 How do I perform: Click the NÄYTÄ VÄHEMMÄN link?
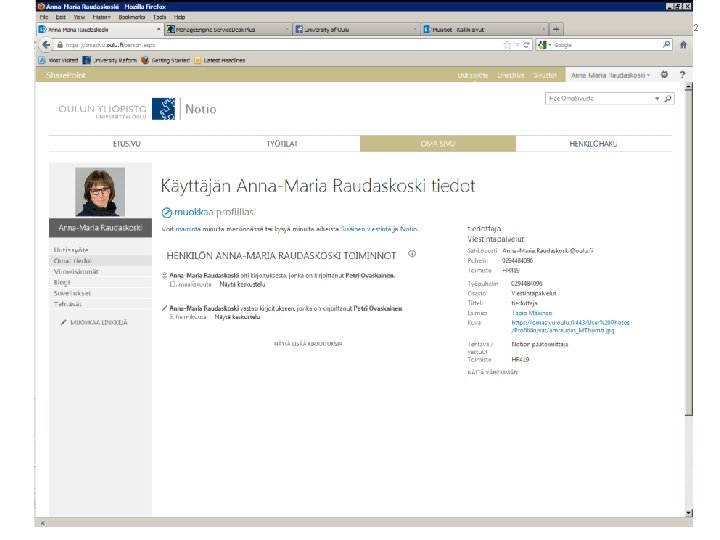click(492, 372)
